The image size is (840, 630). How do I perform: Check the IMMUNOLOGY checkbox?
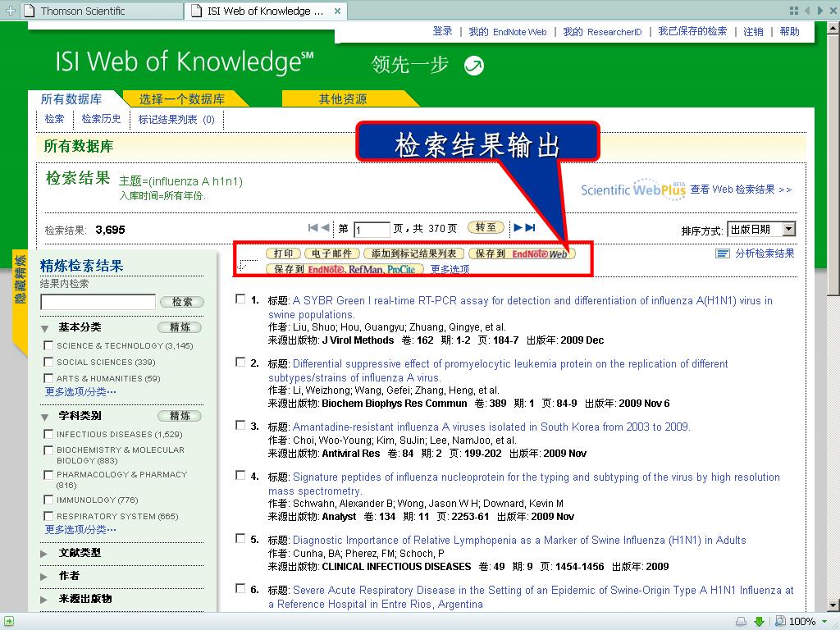pos(48,500)
